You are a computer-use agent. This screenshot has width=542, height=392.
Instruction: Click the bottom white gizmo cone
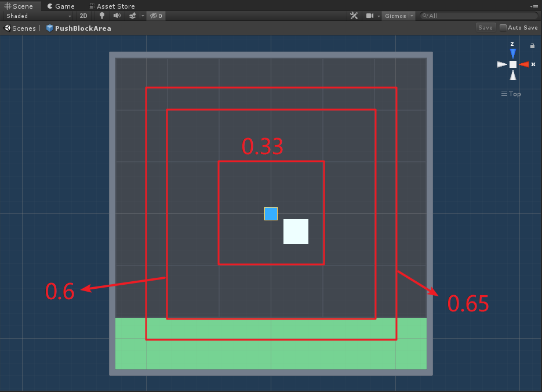(513, 75)
